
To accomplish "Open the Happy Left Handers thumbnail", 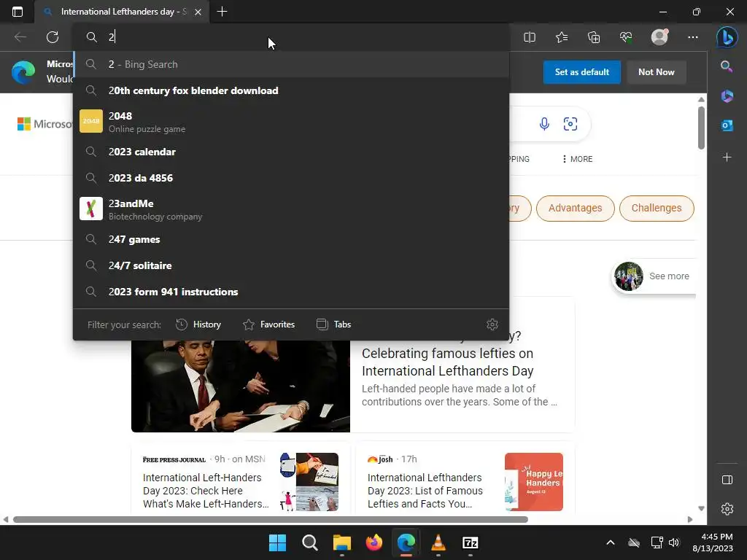I will click(533, 482).
